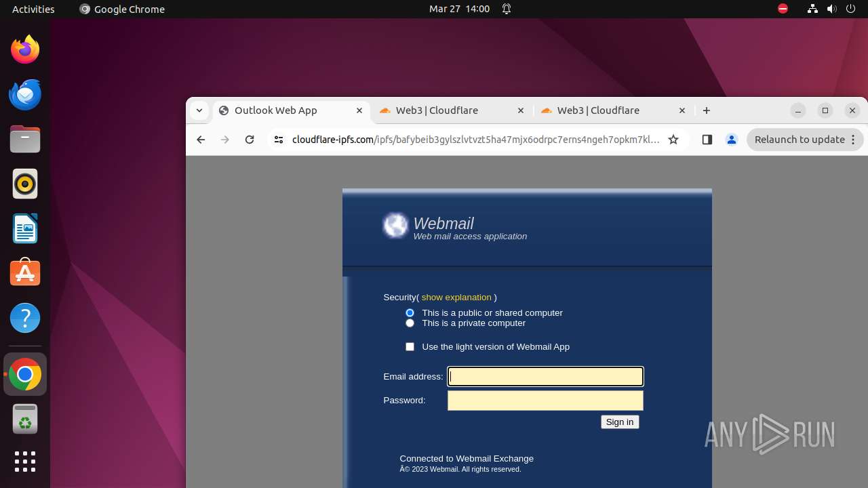This screenshot has width=868, height=488.
Task: Focus the Password field
Action: 545,401
